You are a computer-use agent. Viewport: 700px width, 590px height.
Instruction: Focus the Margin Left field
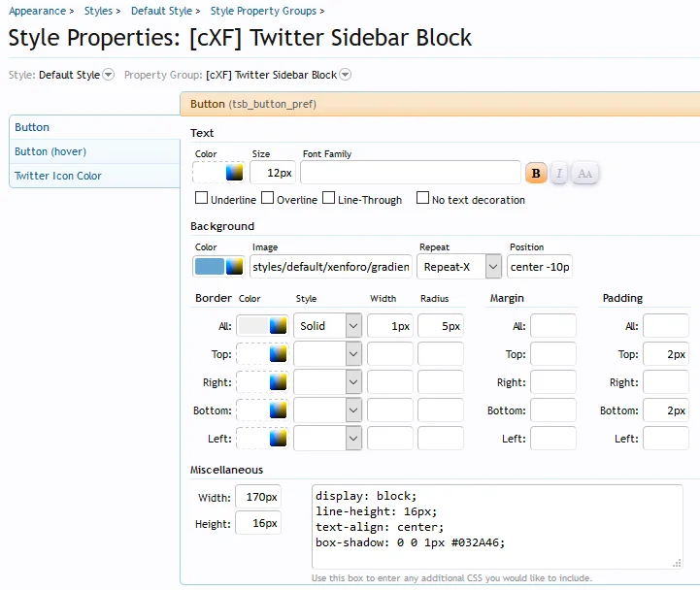553,439
